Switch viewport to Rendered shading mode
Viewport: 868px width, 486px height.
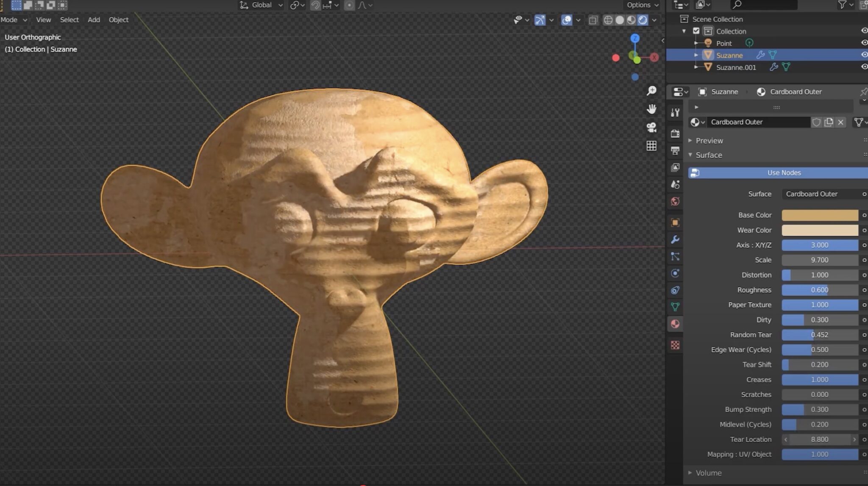click(643, 20)
